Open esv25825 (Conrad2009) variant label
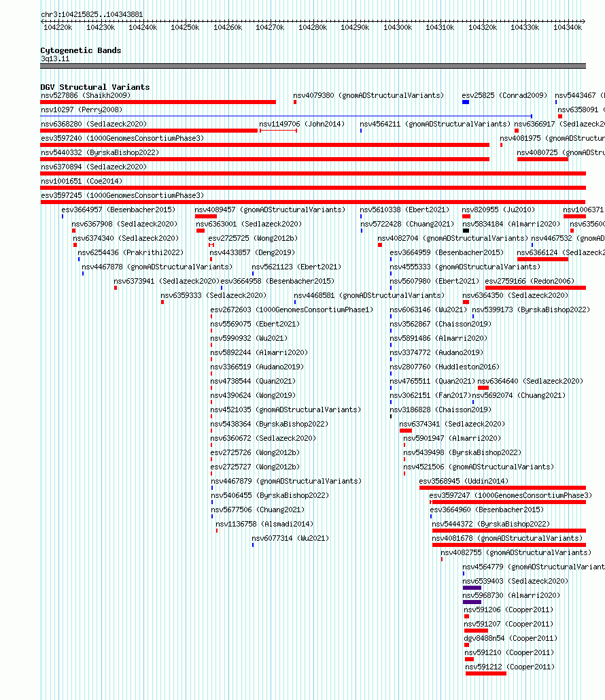 pyautogui.click(x=504, y=95)
